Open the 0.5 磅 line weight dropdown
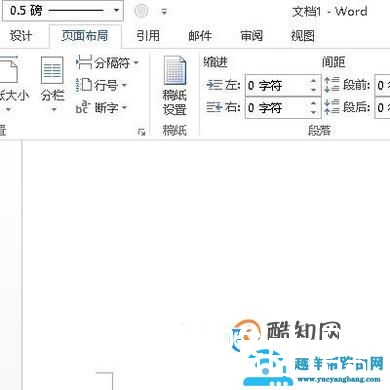 point(116,10)
